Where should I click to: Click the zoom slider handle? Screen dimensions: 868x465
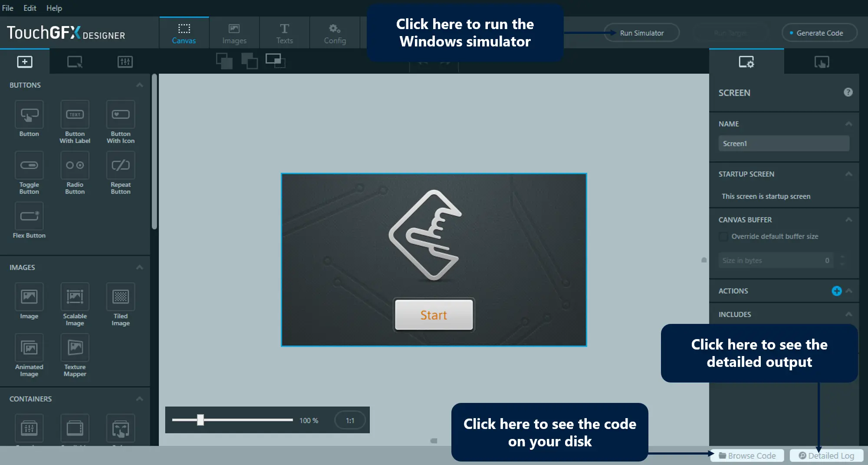[x=200, y=420]
